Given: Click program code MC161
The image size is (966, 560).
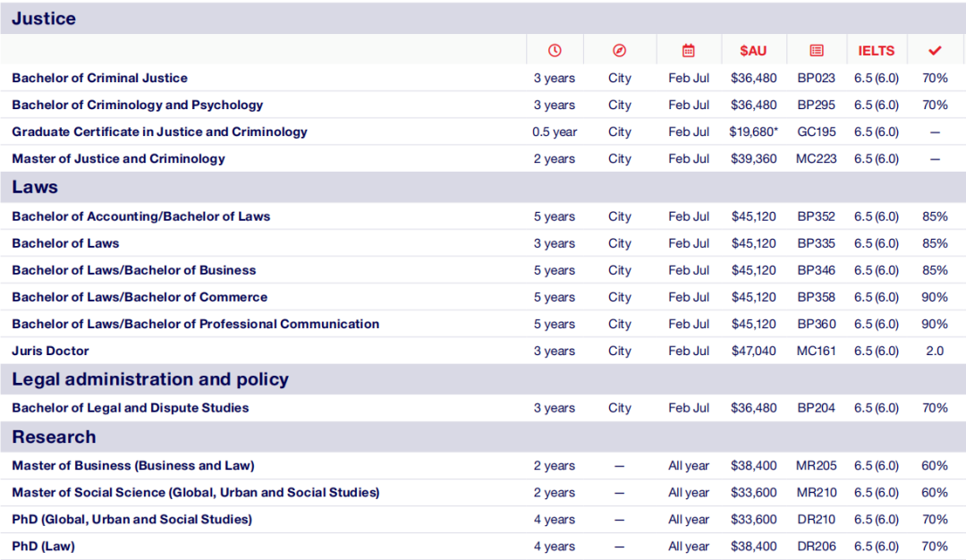Looking at the screenshot, I should pos(817,351).
